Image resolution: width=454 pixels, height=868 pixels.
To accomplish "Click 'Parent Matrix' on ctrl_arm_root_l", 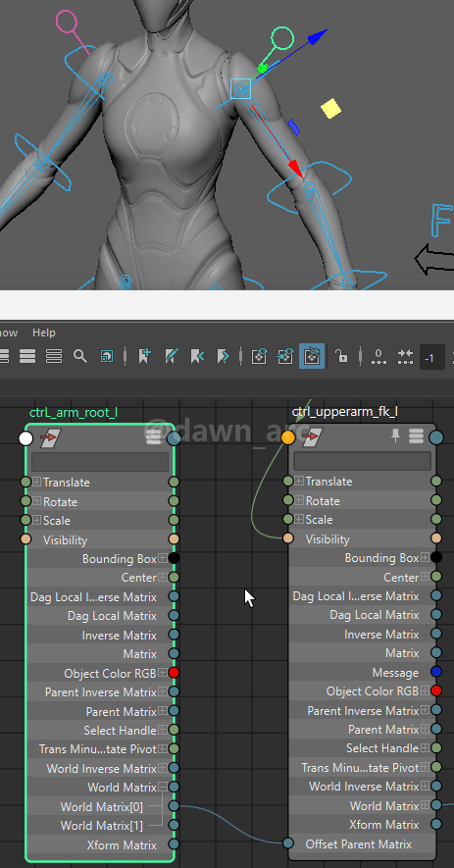I will (x=122, y=711).
